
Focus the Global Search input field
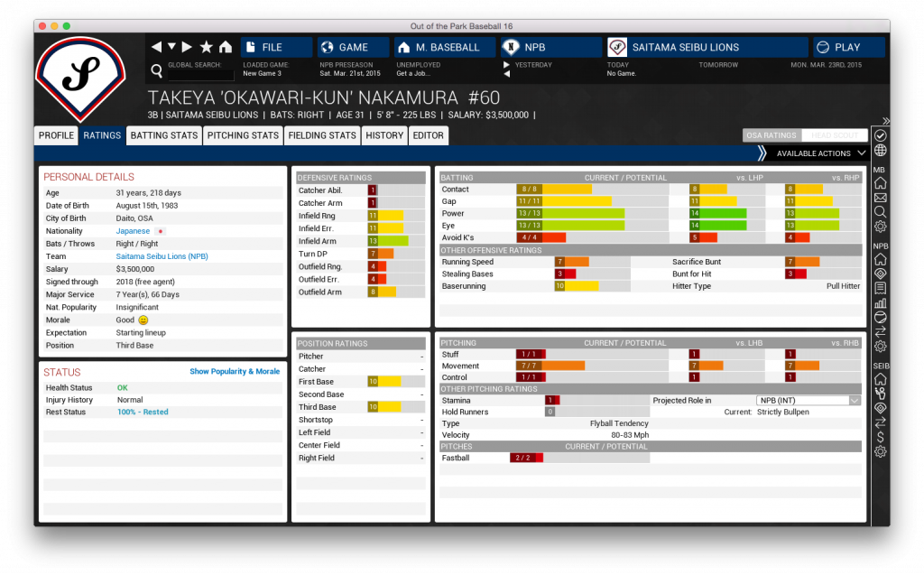(x=200, y=74)
